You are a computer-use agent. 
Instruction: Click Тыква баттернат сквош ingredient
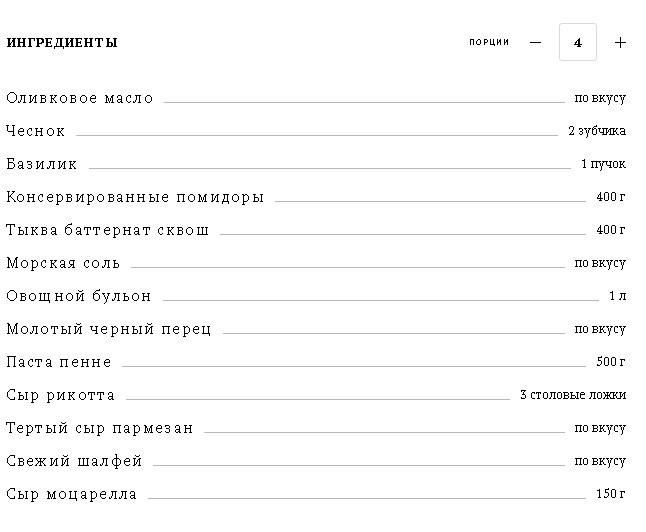click(108, 230)
